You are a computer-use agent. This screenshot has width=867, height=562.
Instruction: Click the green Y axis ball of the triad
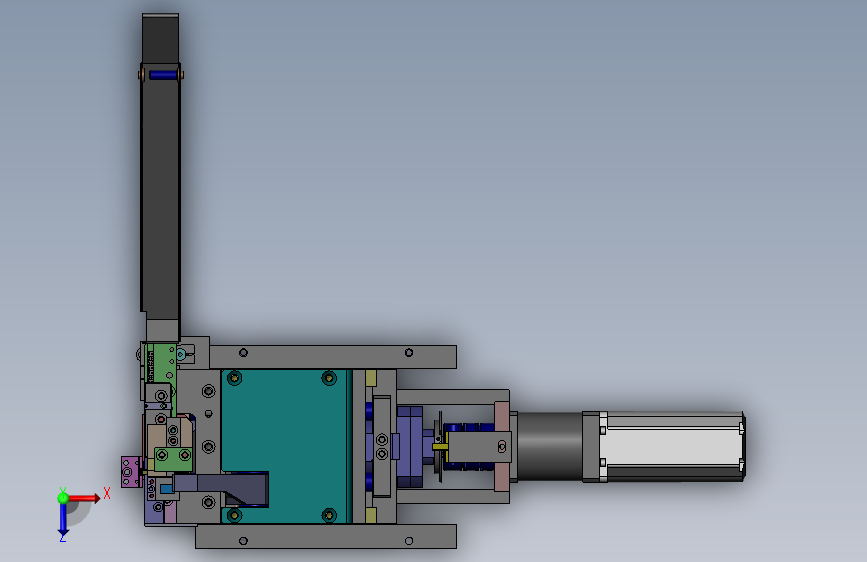[63, 498]
